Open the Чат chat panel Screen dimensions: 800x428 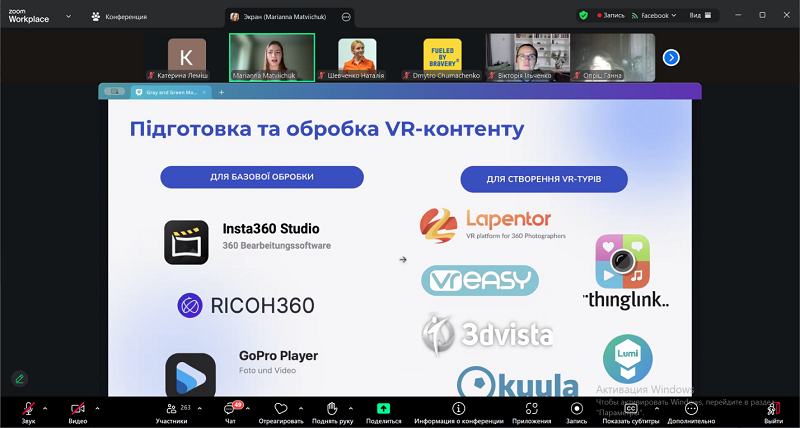point(230,410)
